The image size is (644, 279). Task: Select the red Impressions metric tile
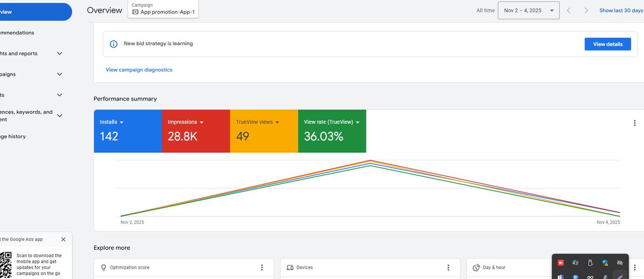pyautogui.click(x=196, y=131)
